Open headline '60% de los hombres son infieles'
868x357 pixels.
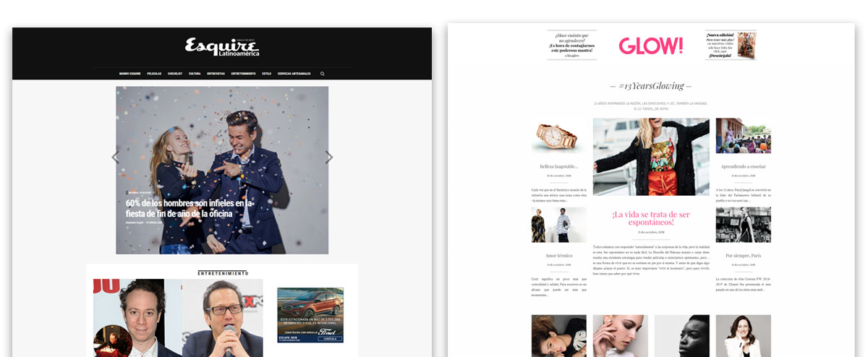coord(188,209)
